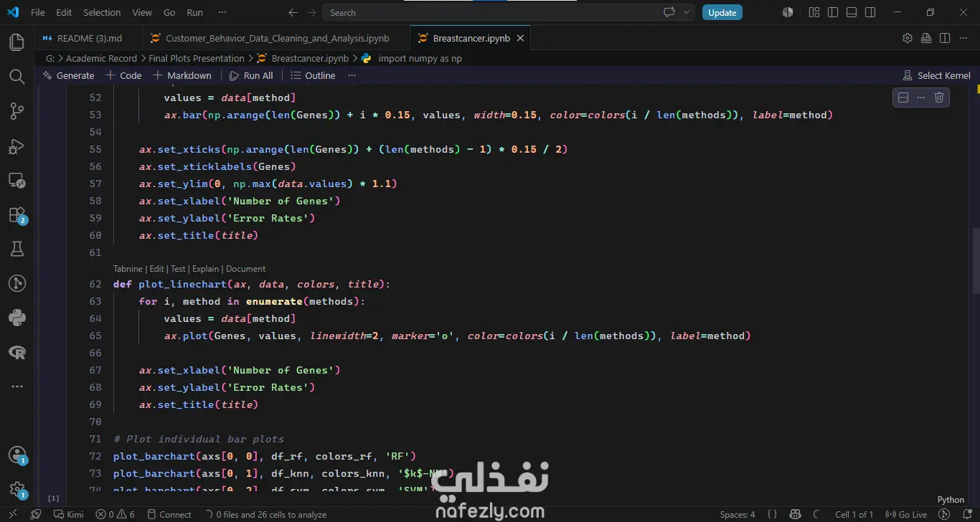Open the Testing flask view
The height and width of the screenshot is (522, 980).
(17, 249)
